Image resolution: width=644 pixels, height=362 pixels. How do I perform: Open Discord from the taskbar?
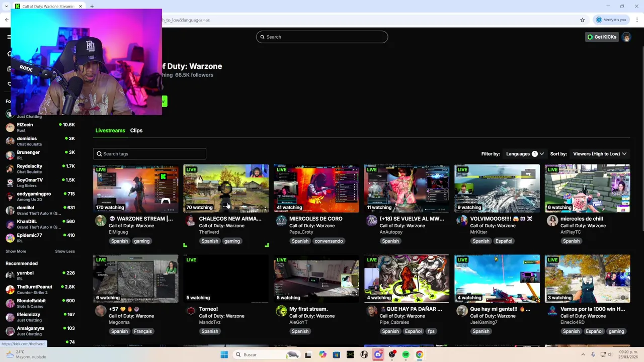coord(378,354)
